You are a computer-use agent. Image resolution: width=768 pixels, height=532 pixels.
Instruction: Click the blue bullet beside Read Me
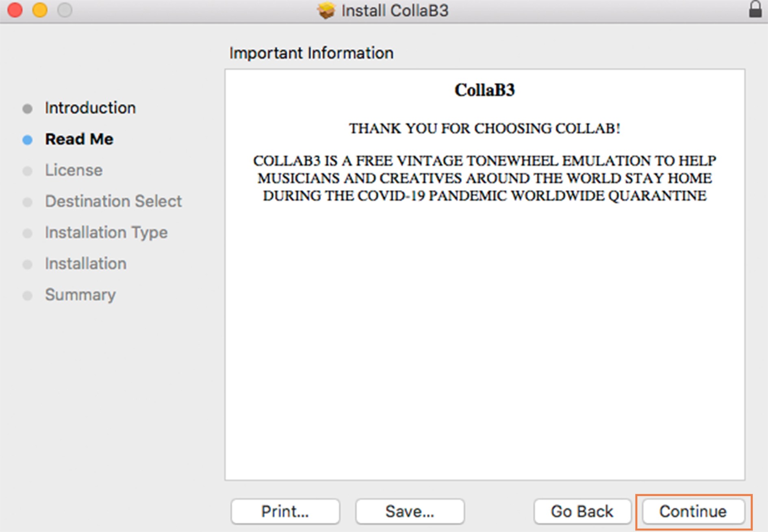coord(28,140)
